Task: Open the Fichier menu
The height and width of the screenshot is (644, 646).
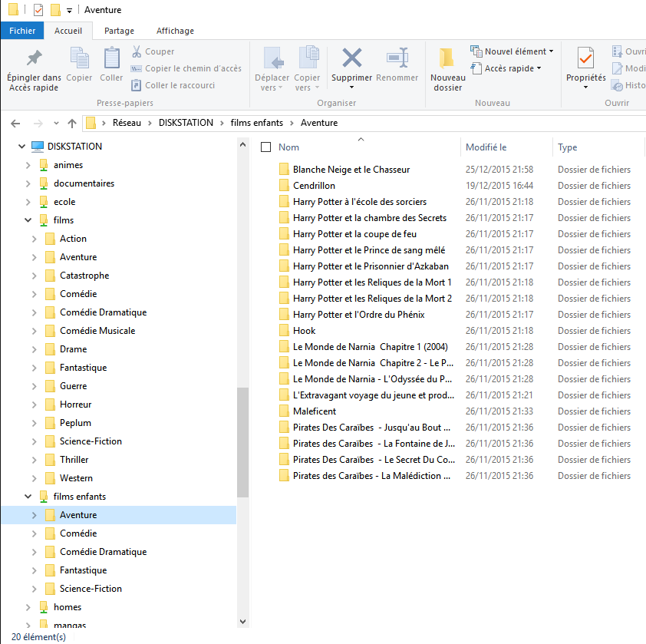Action: pos(22,31)
